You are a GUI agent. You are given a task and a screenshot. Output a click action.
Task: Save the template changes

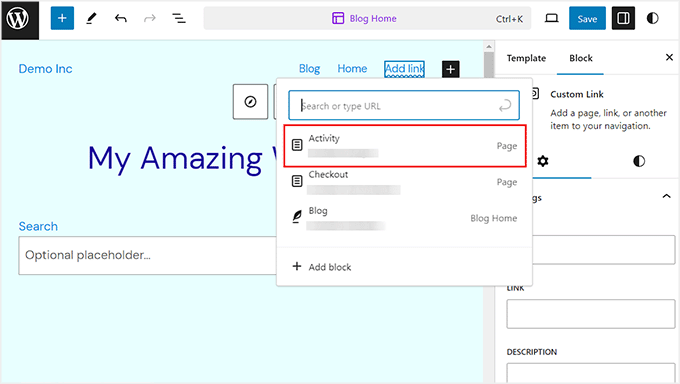coord(587,18)
